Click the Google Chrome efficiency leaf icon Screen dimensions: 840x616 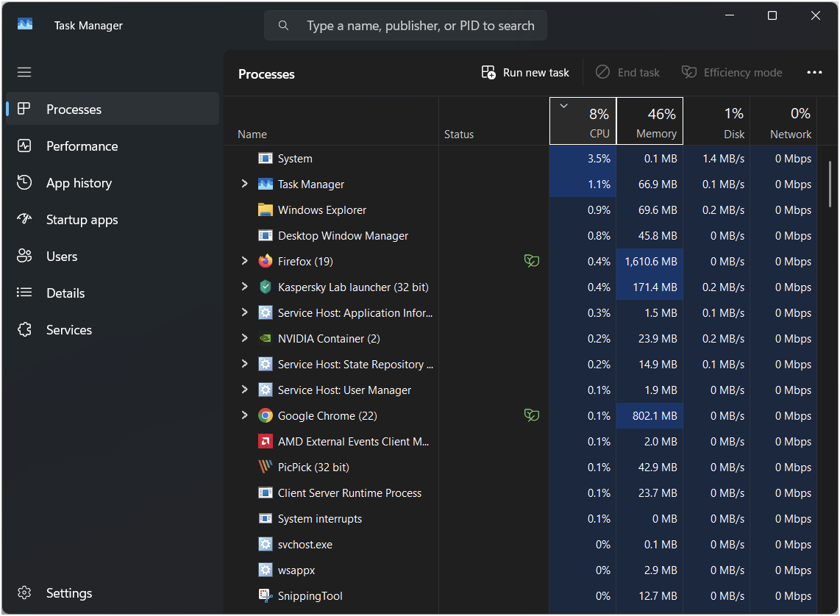pyautogui.click(x=531, y=415)
